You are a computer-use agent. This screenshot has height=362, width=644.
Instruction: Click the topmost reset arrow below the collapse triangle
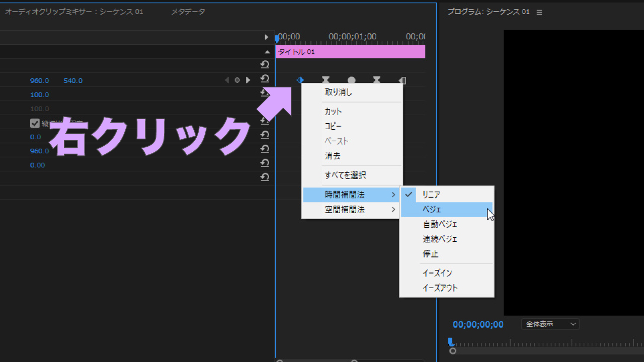pos(265,65)
